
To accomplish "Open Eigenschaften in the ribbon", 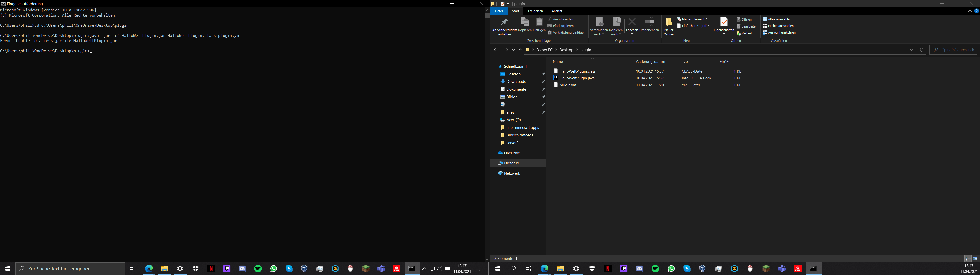I will 724,22.
